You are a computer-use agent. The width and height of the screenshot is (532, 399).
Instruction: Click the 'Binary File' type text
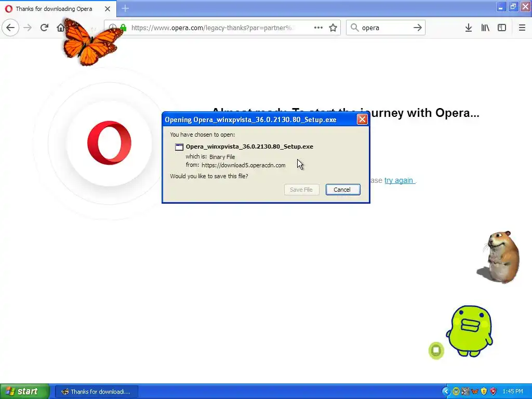tap(222, 157)
